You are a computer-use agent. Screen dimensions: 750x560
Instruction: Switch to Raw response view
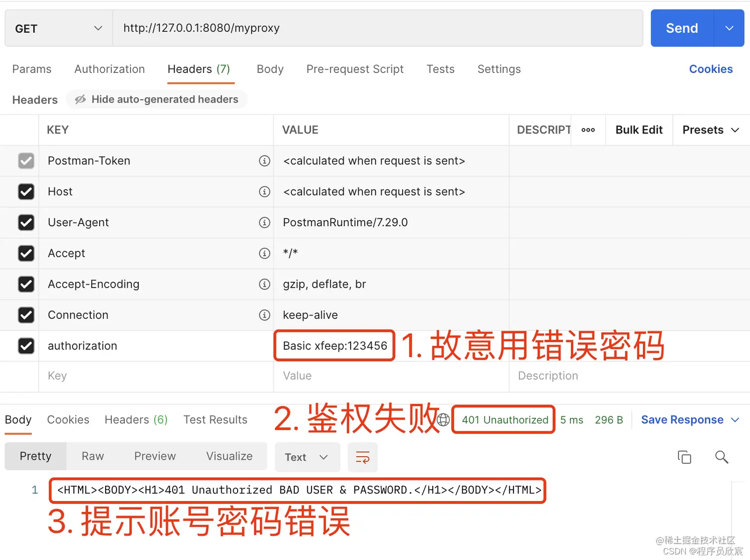point(93,456)
